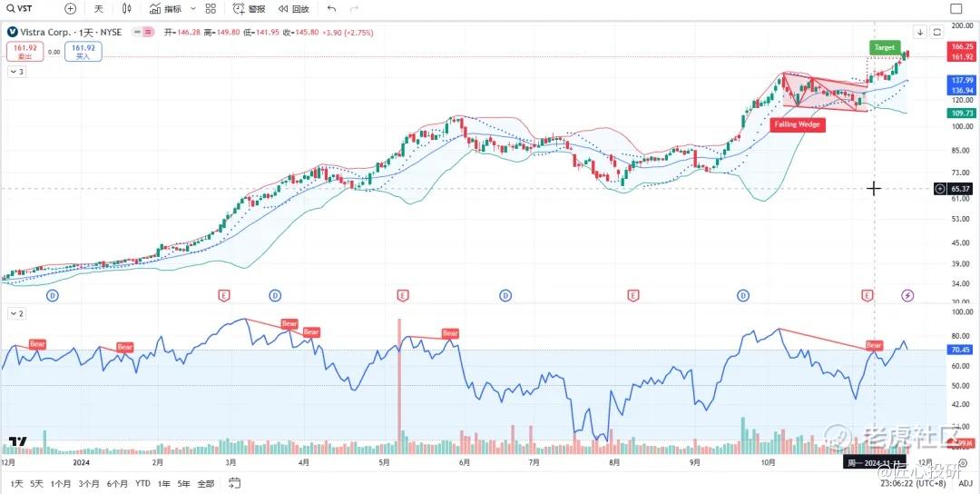
Task: Click the 161.92 买入 buy button
Action: click(x=83, y=51)
